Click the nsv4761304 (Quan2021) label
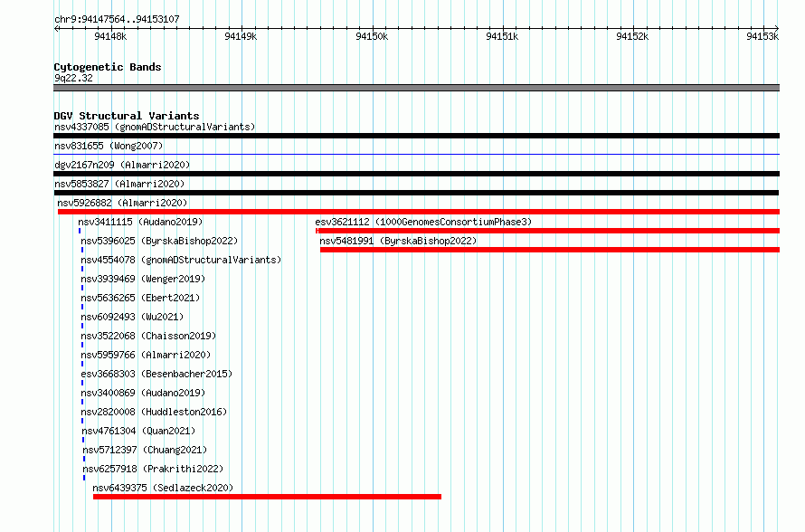805x532 pixels. point(138,431)
